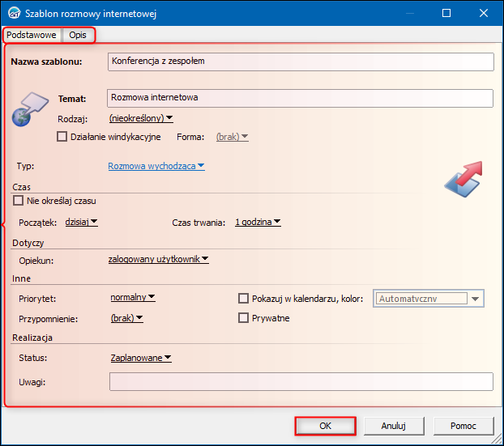
Task: Open the Rodzaj dropdown (nieokreślony)
Action: pyautogui.click(x=141, y=118)
